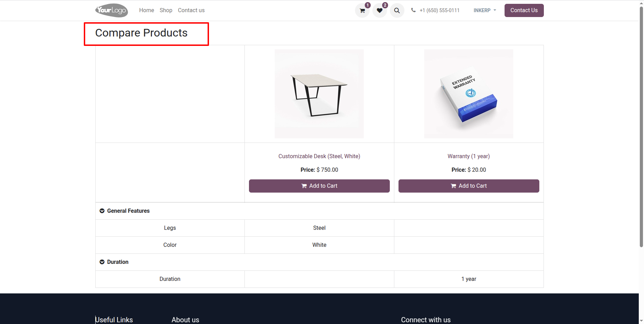This screenshot has width=644, height=324.
Task: Open the shopping cart icon
Action: (x=362, y=10)
